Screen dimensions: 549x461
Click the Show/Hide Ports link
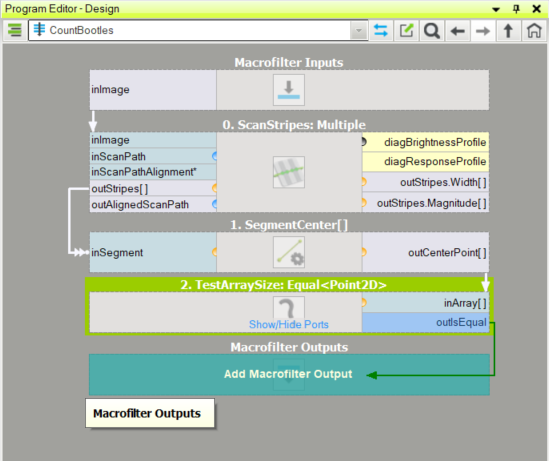click(289, 324)
